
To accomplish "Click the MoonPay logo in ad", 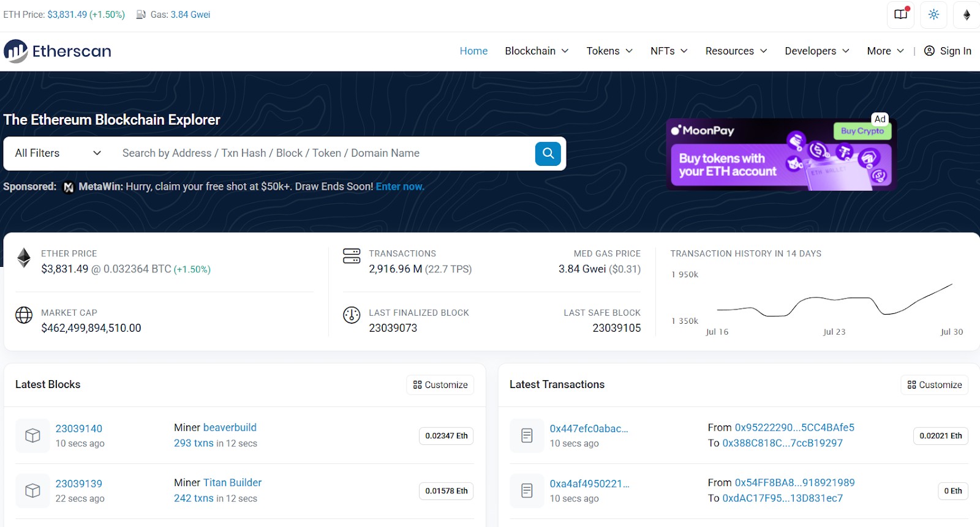I will click(x=703, y=130).
